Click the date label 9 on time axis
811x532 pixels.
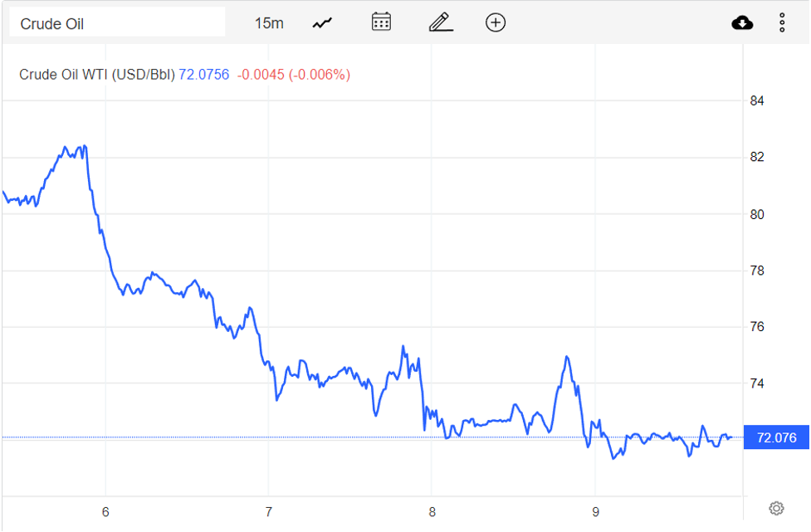595,512
